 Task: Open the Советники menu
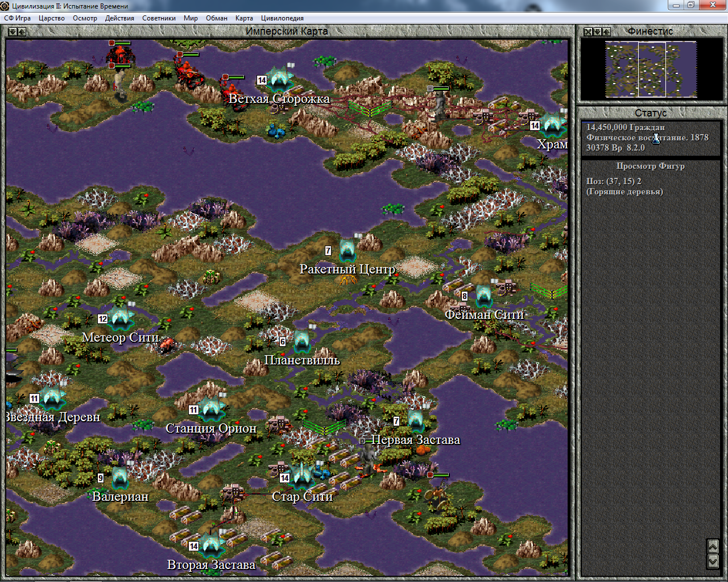click(x=159, y=18)
